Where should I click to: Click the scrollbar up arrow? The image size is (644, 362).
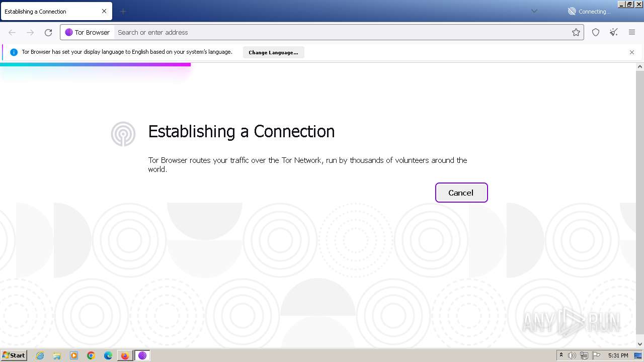pos(640,66)
